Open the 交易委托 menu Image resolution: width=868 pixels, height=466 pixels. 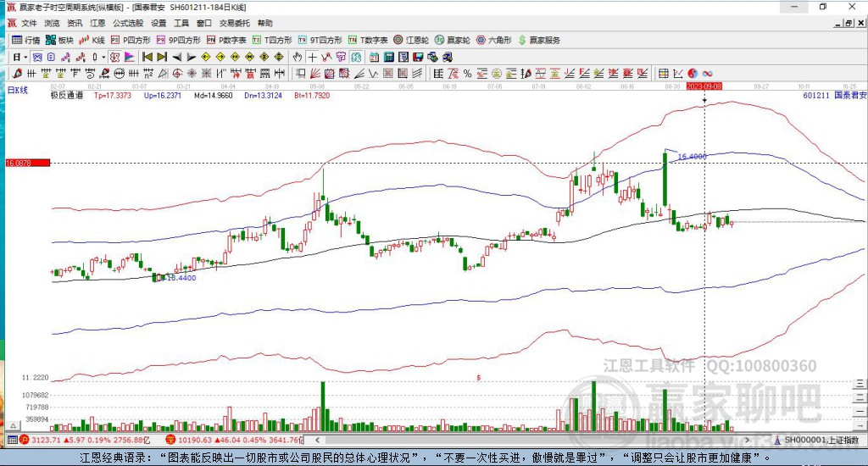[234, 23]
